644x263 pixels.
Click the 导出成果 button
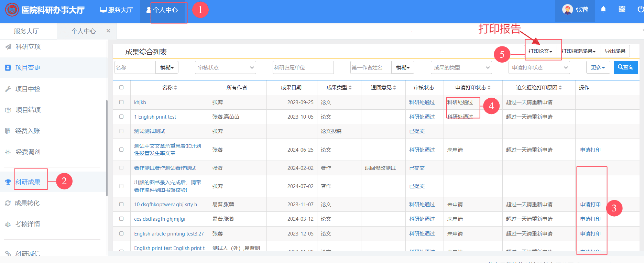coord(615,51)
